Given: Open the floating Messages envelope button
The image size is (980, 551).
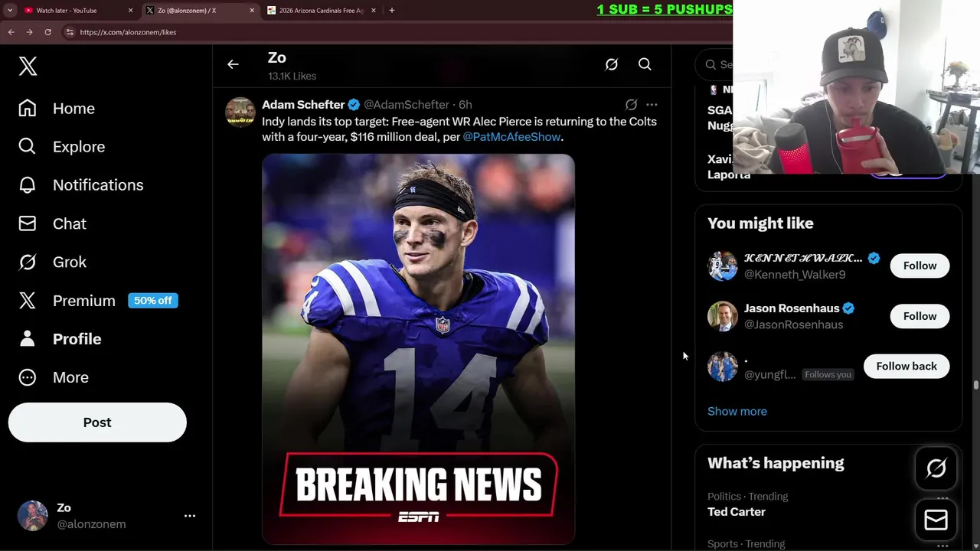Looking at the screenshot, I should pos(936,520).
